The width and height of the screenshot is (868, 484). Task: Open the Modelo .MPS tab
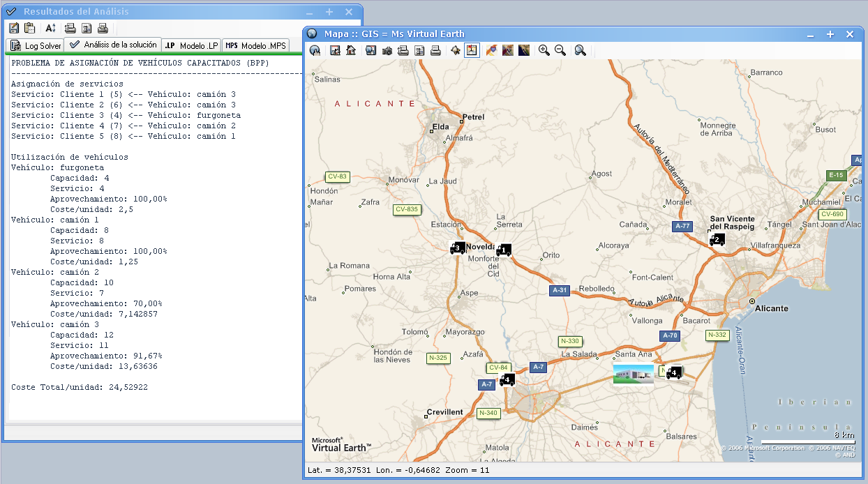click(x=255, y=45)
